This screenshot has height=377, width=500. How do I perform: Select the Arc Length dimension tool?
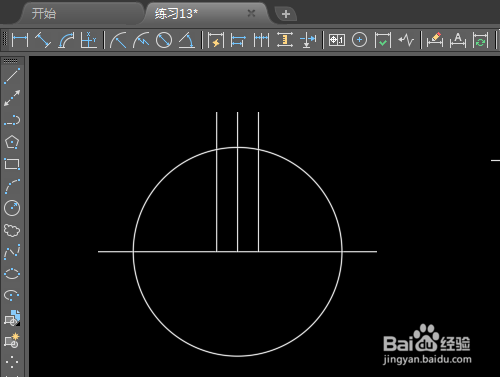tap(66, 40)
